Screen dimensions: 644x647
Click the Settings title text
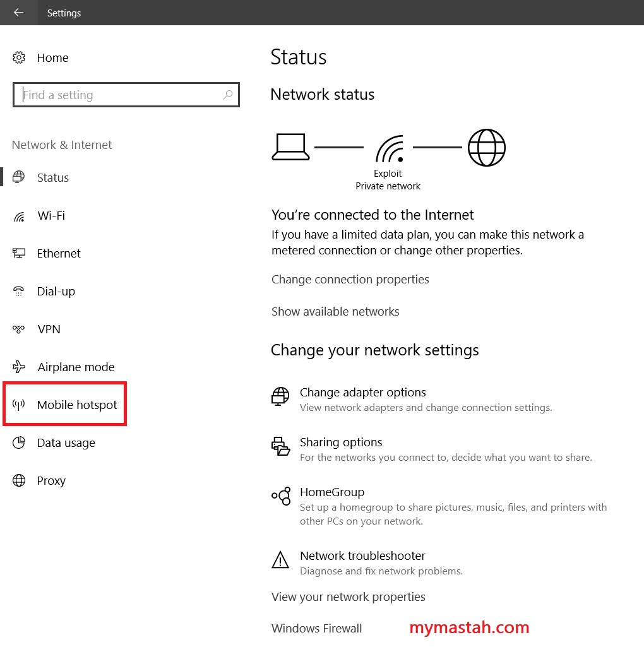point(64,13)
